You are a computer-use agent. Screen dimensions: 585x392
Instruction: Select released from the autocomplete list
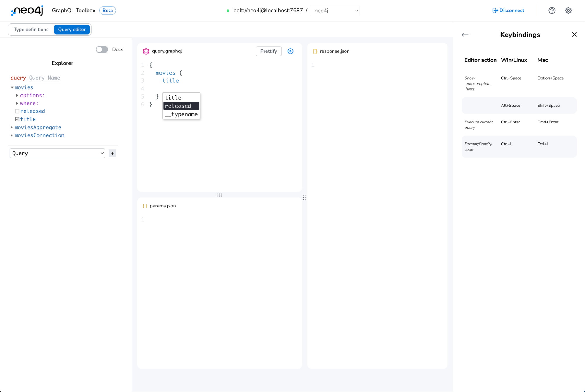[178, 106]
